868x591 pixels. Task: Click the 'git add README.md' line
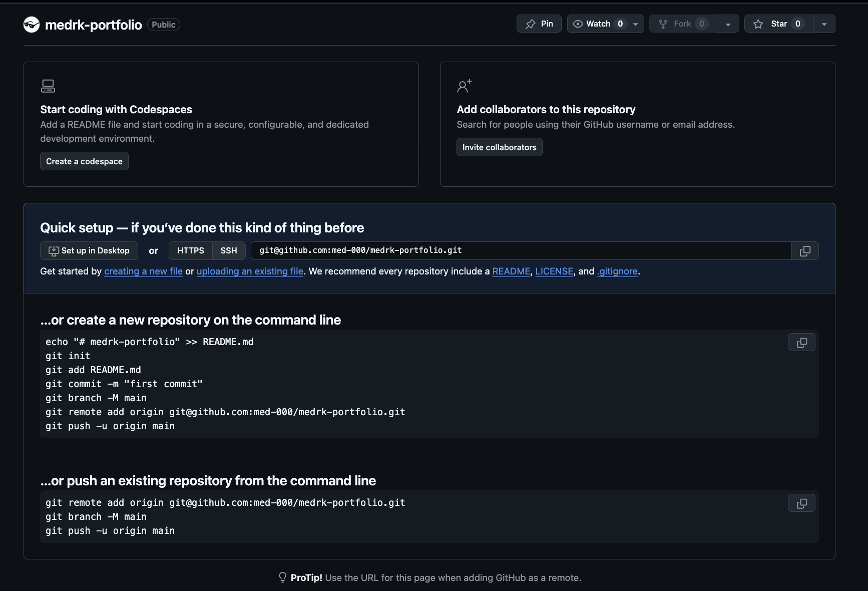pos(93,370)
